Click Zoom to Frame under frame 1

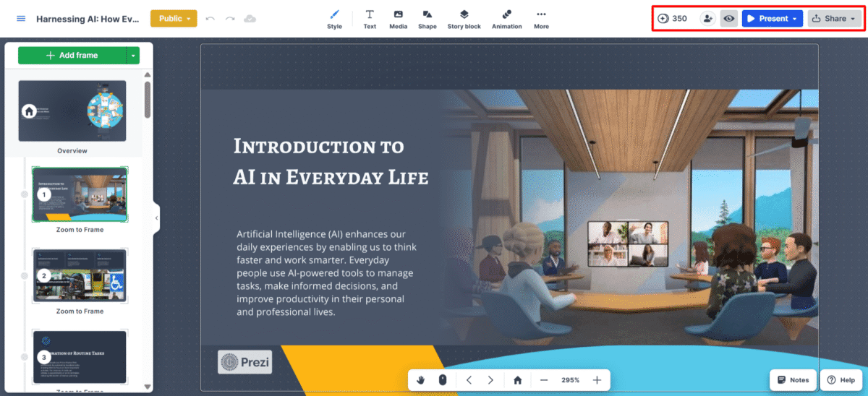[x=80, y=230]
